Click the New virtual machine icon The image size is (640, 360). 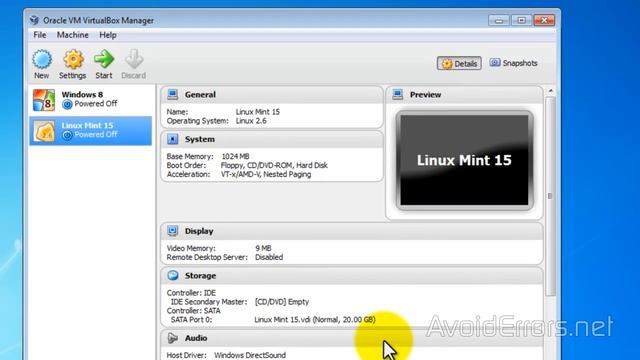[42, 60]
